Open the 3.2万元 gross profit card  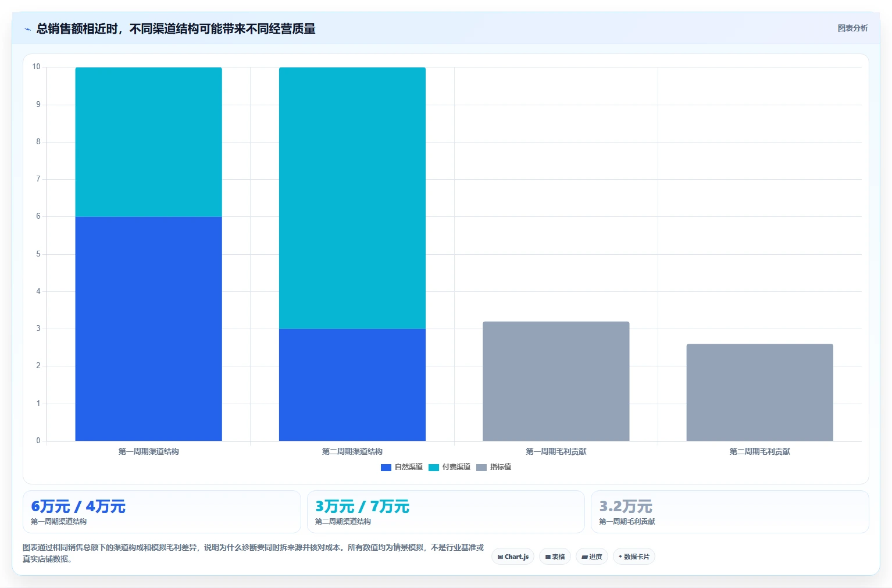click(x=730, y=512)
